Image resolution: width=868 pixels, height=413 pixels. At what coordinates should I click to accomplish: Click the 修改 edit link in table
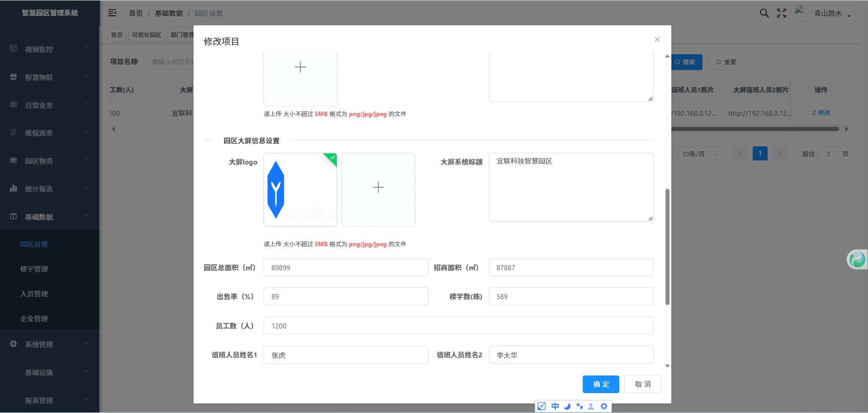[x=821, y=113]
